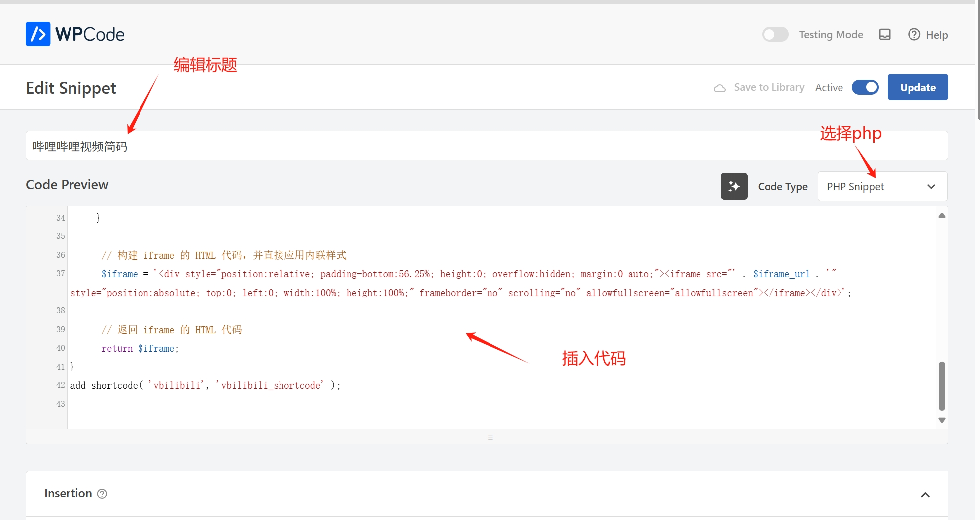Open the inbox notifications icon
This screenshot has height=520, width=980.
click(x=885, y=34)
